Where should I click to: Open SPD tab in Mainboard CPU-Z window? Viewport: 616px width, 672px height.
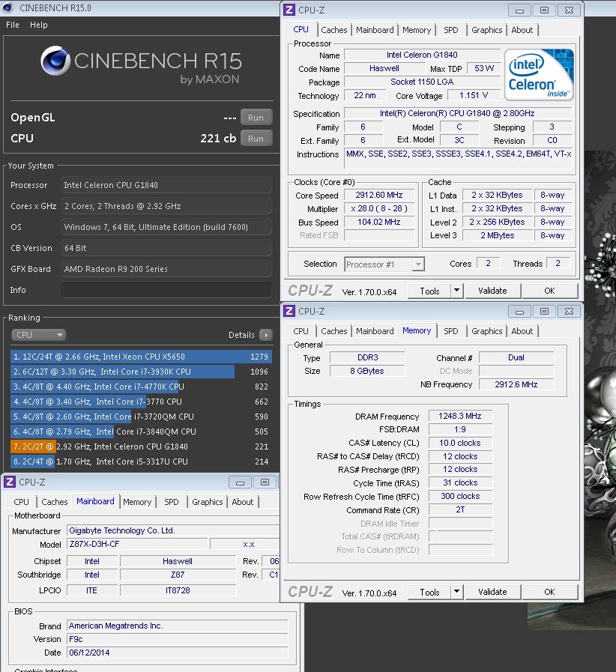point(172,502)
